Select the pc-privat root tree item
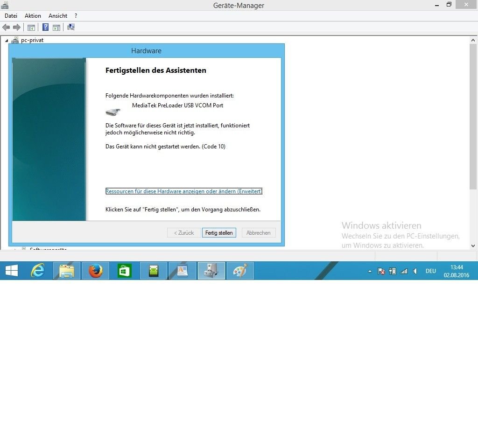Image resolution: width=478 pixels, height=448 pixels. (32, 40)
